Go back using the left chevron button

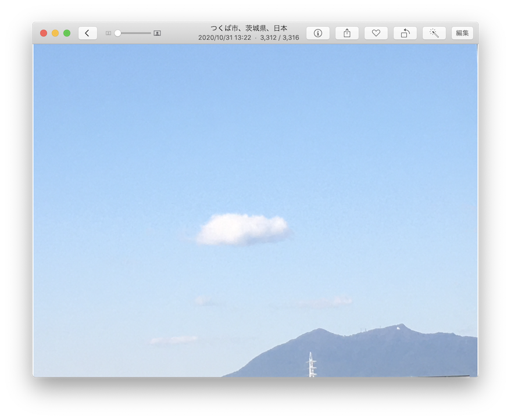click(x=87, y=33)
